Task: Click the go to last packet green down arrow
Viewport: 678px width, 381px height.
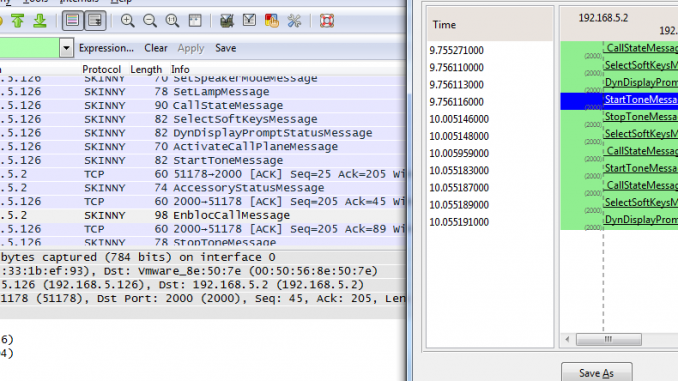Action: point(40,21)
